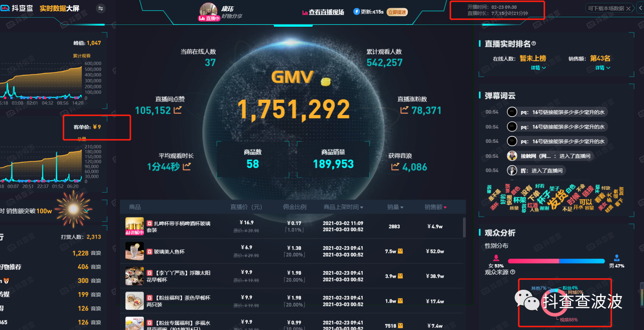The height and width of the screenshot is (330, 644).
Task: Click 查看直播现场 link
Action: pos(326,12)
